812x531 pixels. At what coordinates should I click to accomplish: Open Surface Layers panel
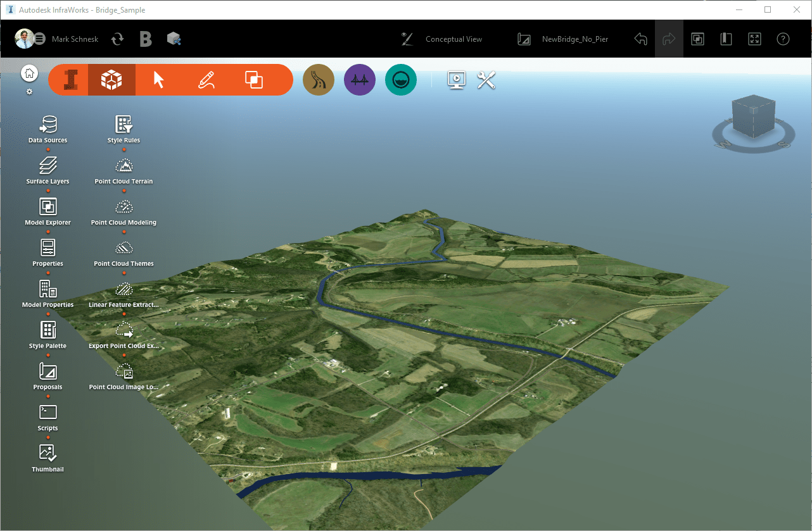(x=48, y=166)
